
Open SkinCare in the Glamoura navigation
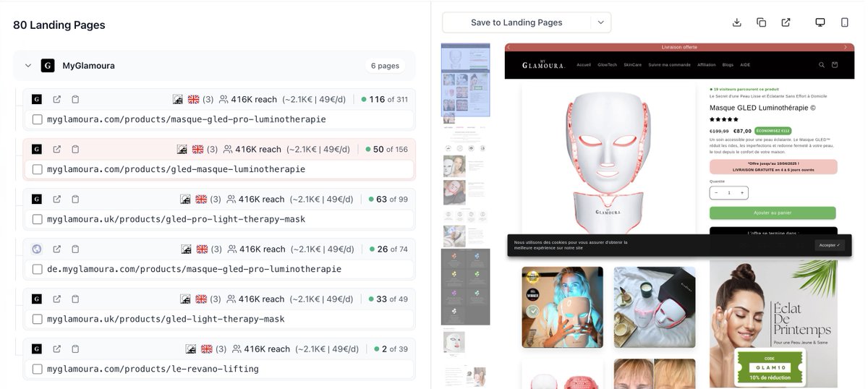pos(633,65)
